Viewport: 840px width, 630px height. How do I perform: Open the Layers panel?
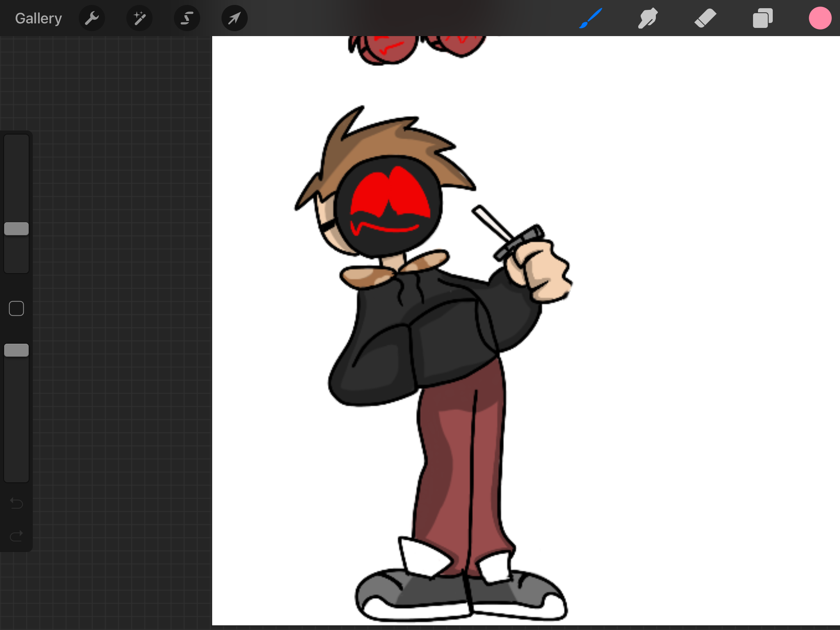coord(762,18)
